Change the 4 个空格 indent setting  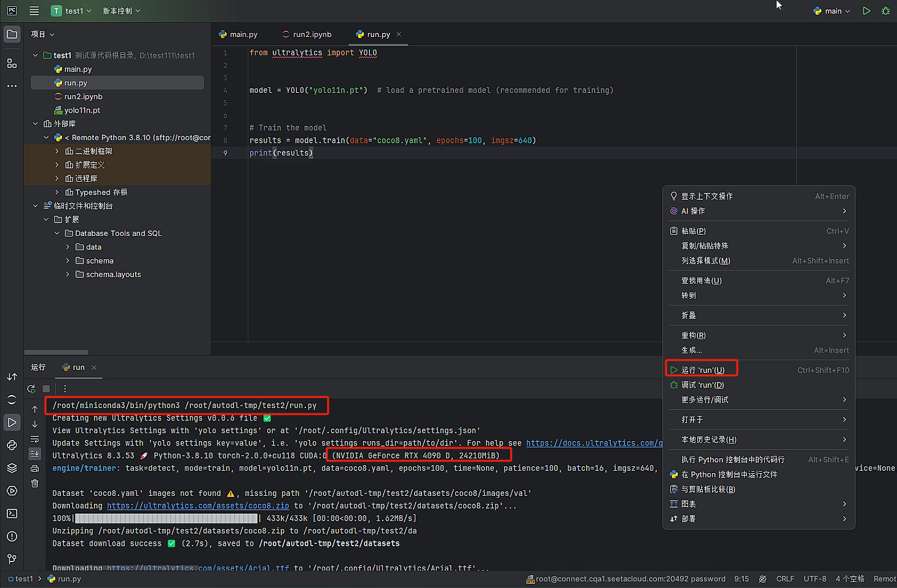click(x=850, y=579)
